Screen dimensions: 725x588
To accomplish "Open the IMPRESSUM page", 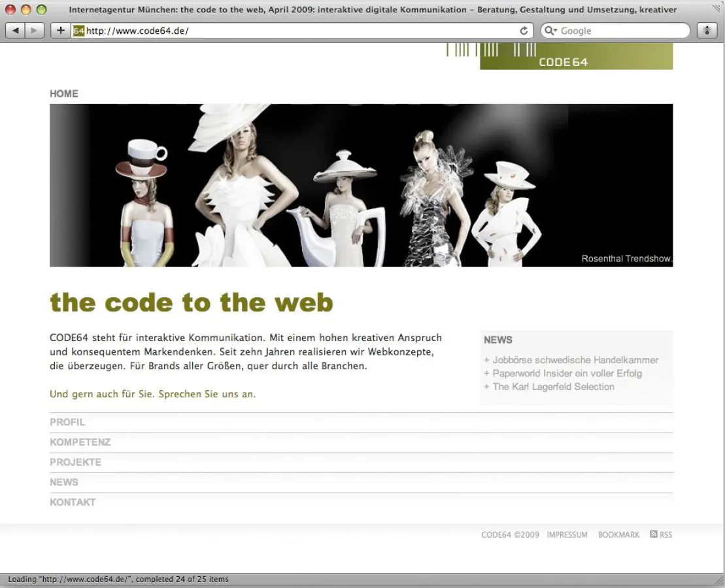I will coord(567,534).
